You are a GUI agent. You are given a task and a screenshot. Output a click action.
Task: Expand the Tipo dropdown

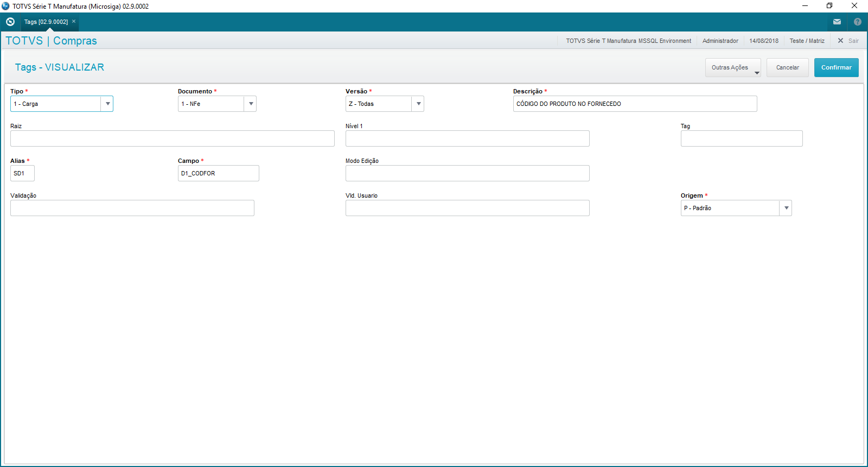pos(107,104)
